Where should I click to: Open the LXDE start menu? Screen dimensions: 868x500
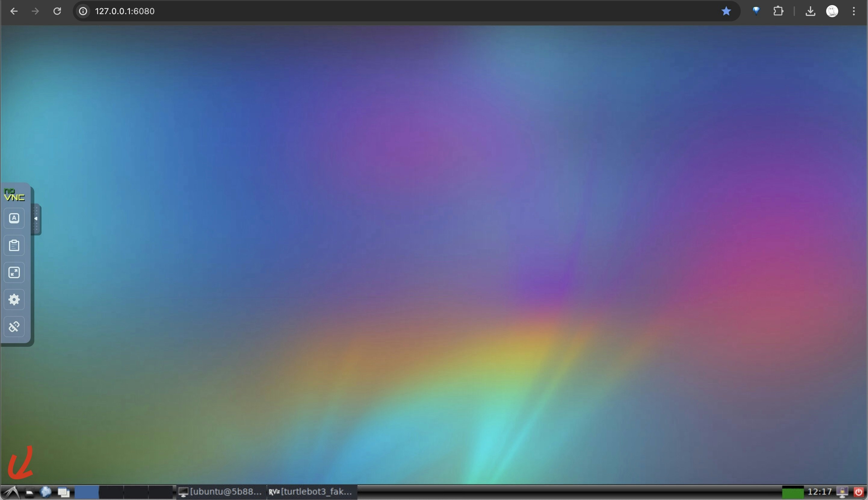11,492
